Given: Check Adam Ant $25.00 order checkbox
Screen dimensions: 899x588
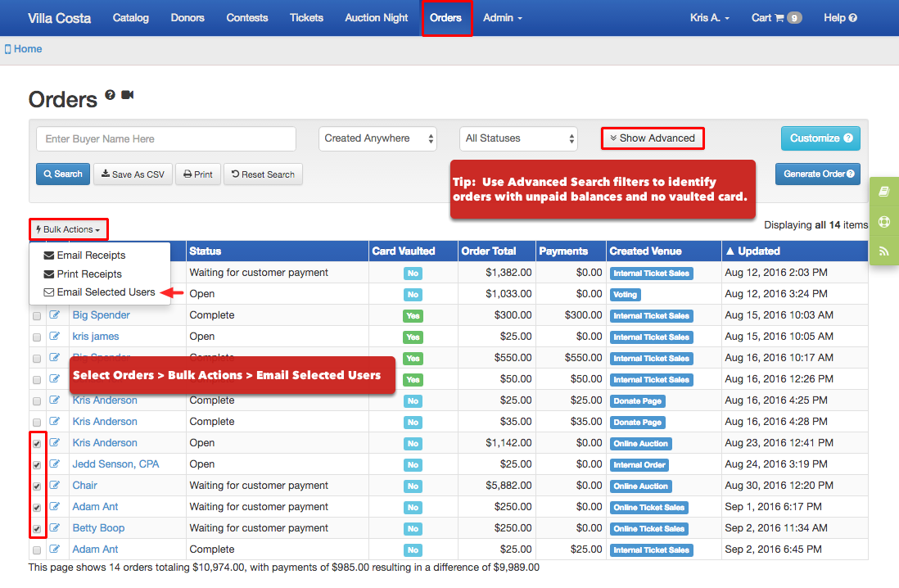Looking at the screenshot, I should point(37,550).
